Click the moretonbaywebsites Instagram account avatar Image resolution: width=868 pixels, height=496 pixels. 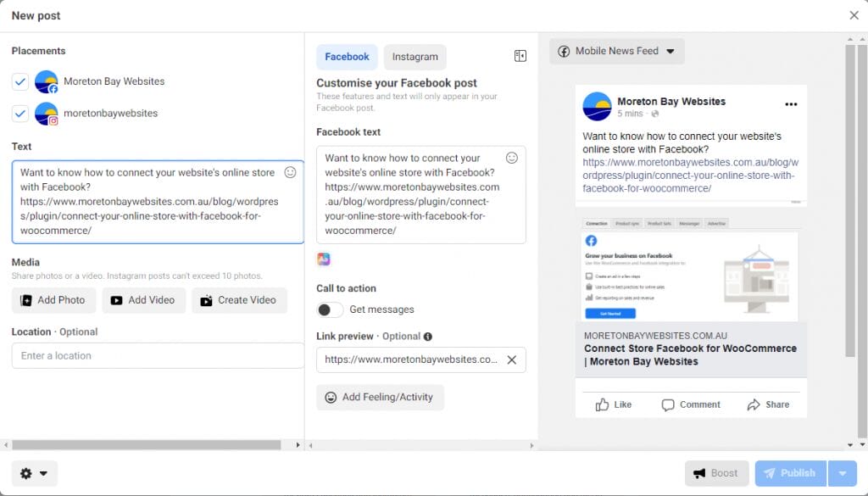click(46, 114)
